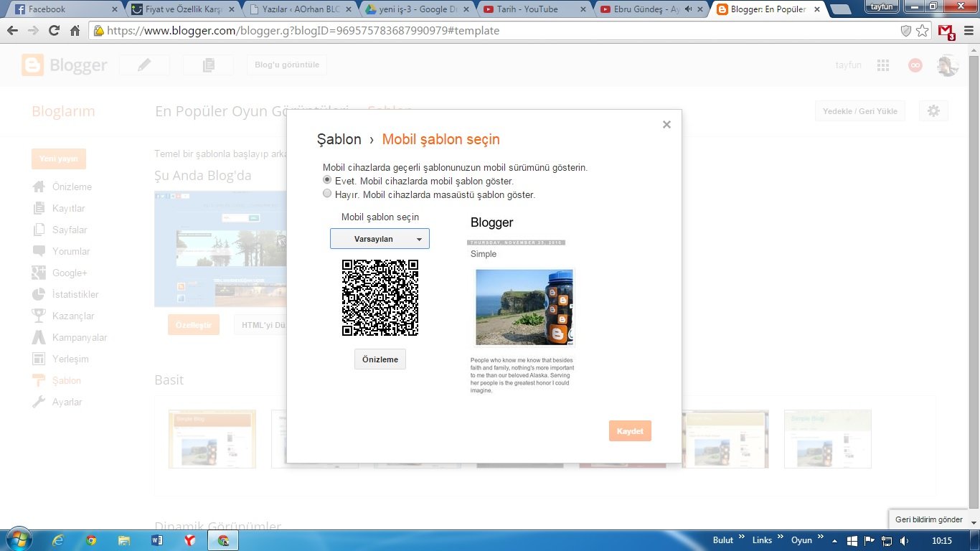Open the Chrome hamburger menu

969,31
